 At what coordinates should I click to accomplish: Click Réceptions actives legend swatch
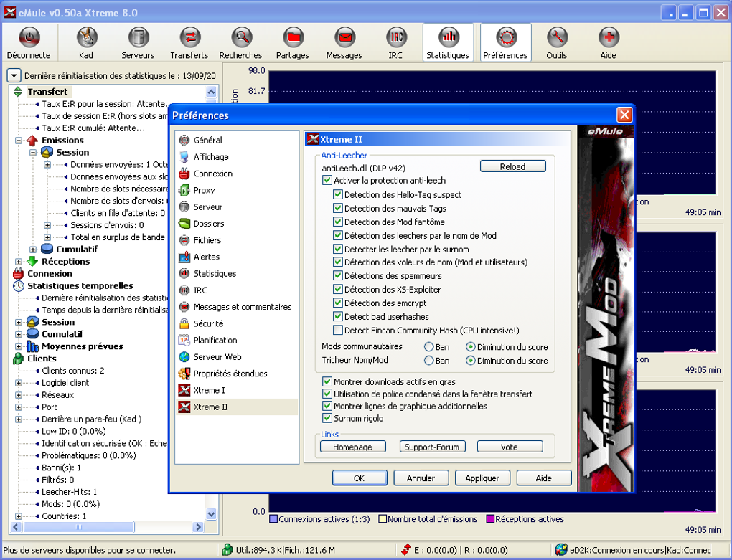pyautogui.click(x=490, y=519)
